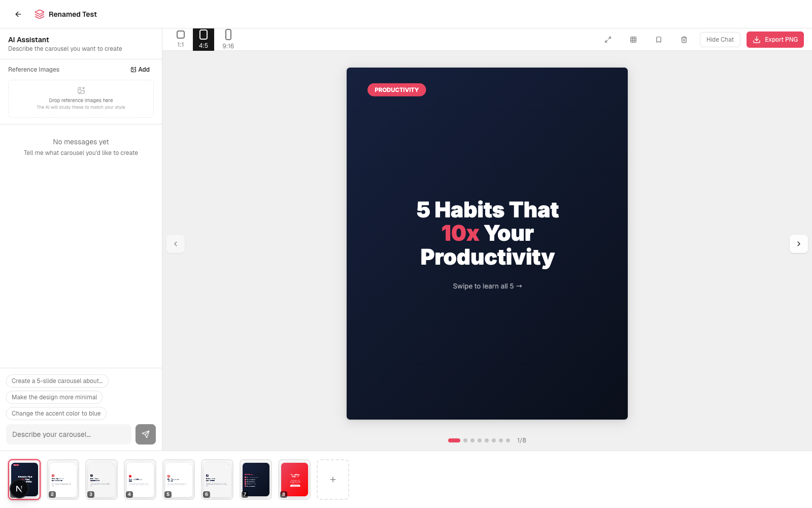Add a new slide with plus tile
The height and width of the screenshot is (508, 812).
click(x=333, y=480)
